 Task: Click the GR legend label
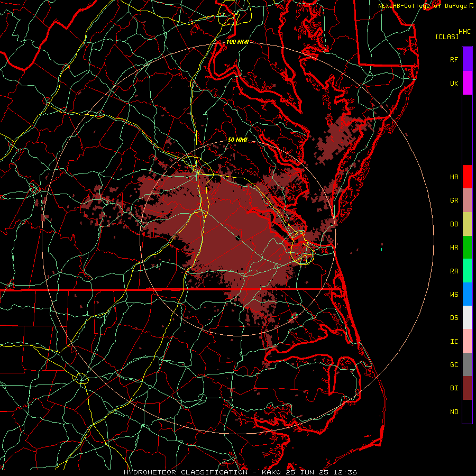(454, 200)
